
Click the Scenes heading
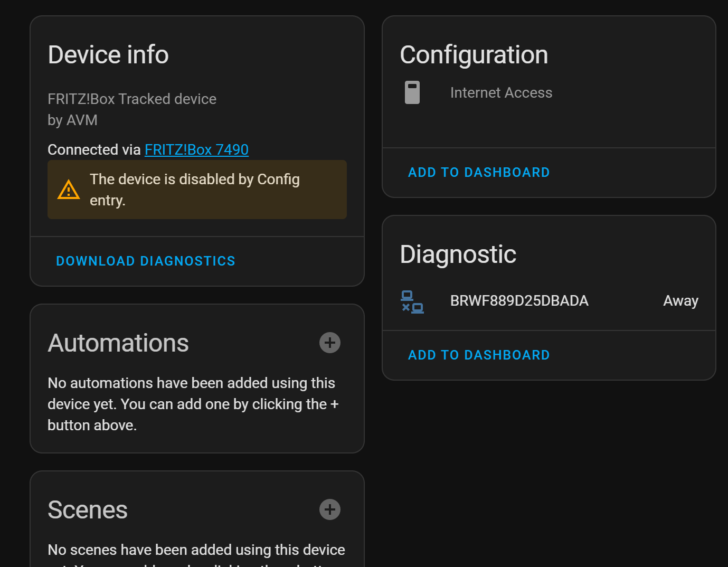88,509
